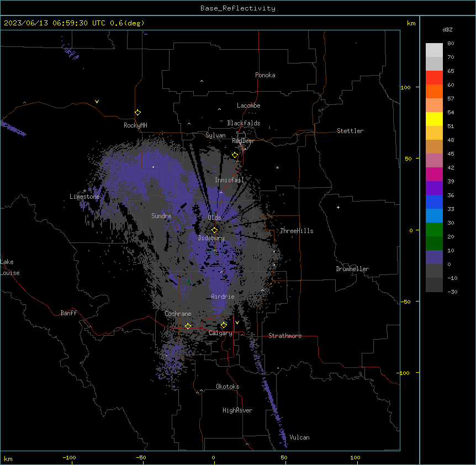Select the blue 36-33 dBZ legend swatch
476x465 pixels.
tap(434, 202)
